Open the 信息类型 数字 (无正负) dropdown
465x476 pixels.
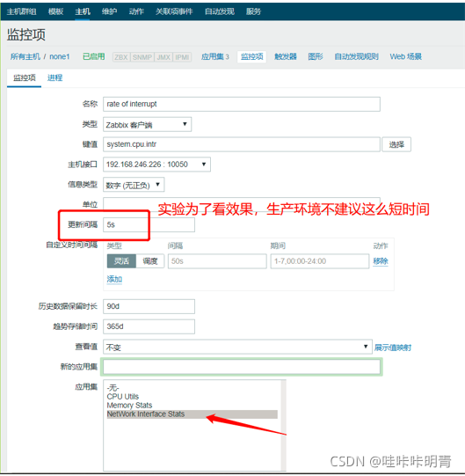tap(134, 185)
